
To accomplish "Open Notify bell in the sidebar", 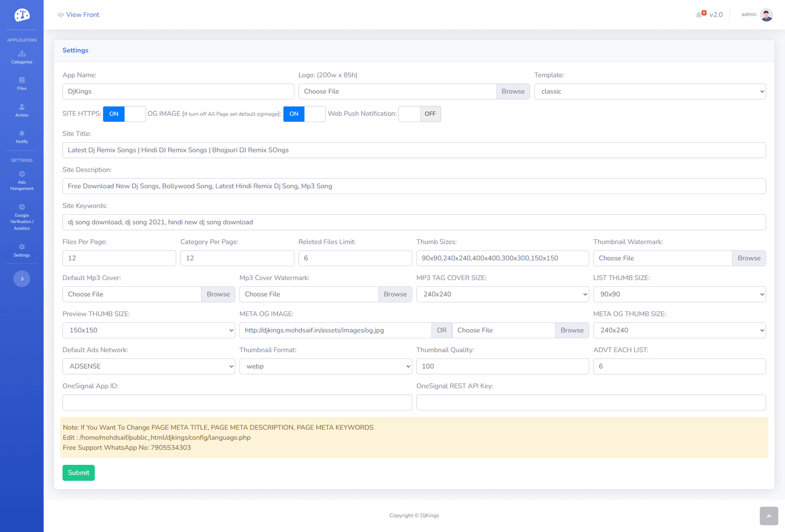I will [22, 134].
